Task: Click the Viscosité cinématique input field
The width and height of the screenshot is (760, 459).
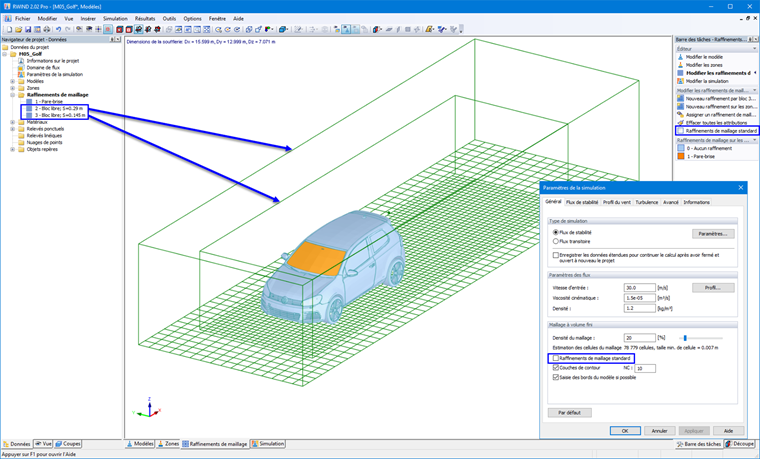Action: (639, 298)
